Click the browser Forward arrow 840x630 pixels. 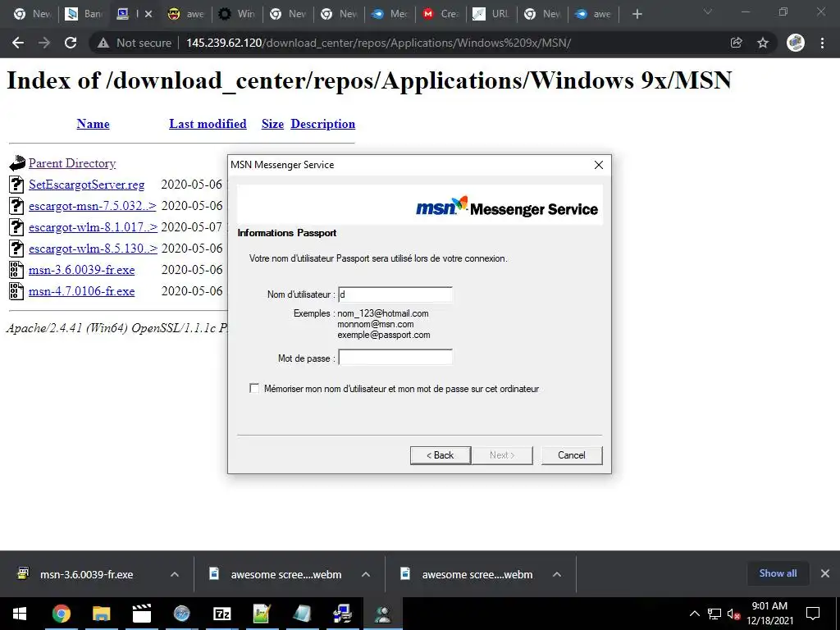[x=44, y=43]
